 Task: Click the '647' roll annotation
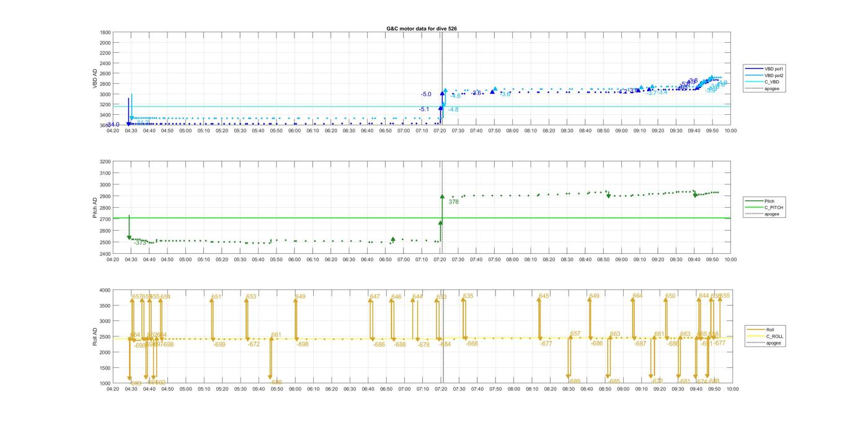374,297
